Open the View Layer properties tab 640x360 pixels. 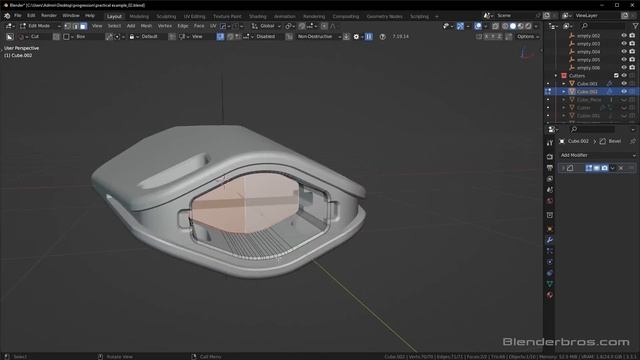tap(550, 179)
